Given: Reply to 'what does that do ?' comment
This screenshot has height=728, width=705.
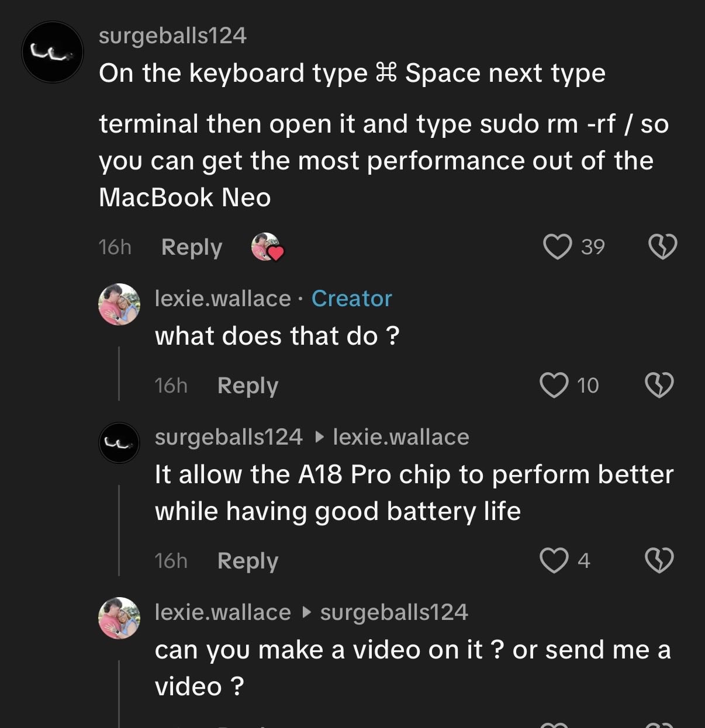Looking at the screenshot, I should point(248,386).
